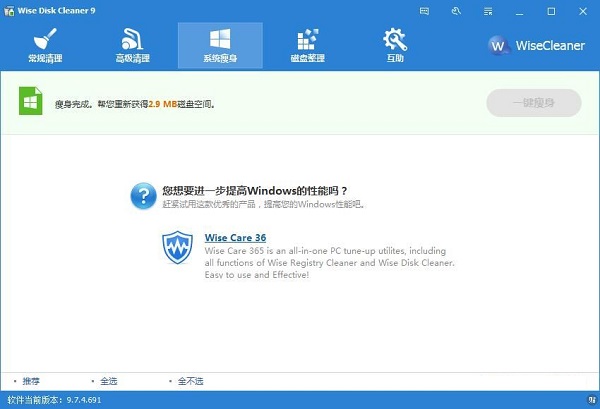Screen dimensions: 600x409
Task: Click the version text 9.7.4.691
Action: coord(84,400)
